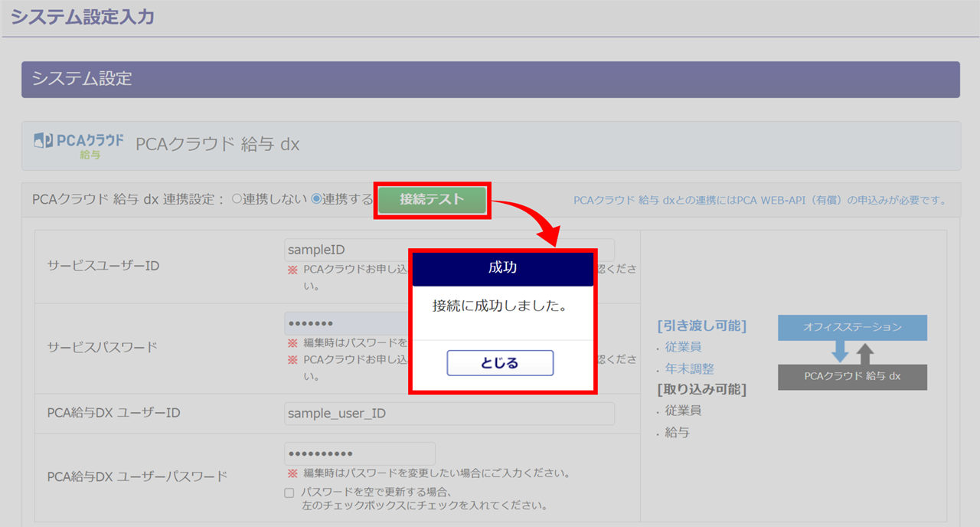
Task: Close the dialog with とじる button
Action: pyautogui.click(x=500, y=363)
